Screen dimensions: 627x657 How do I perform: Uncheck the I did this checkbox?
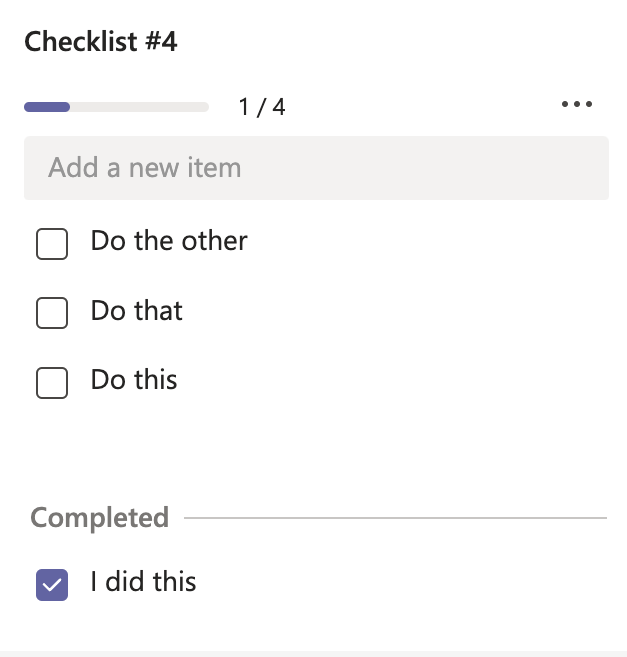point(52,585)
